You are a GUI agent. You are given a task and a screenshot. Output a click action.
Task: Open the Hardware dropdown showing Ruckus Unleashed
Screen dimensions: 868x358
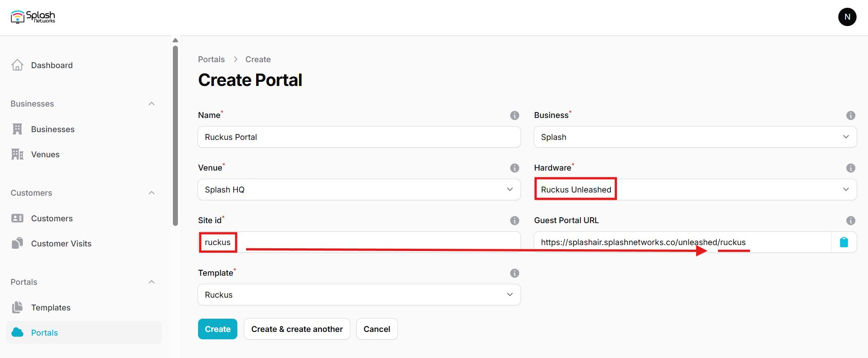(x=695, y=190)
